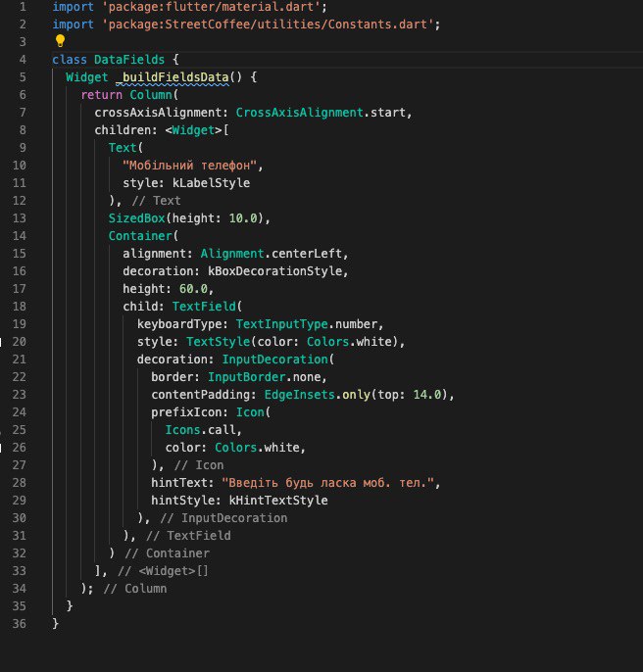Click the value 14.0 on line 23
This screenshot has height=672, width=643.
426,394
